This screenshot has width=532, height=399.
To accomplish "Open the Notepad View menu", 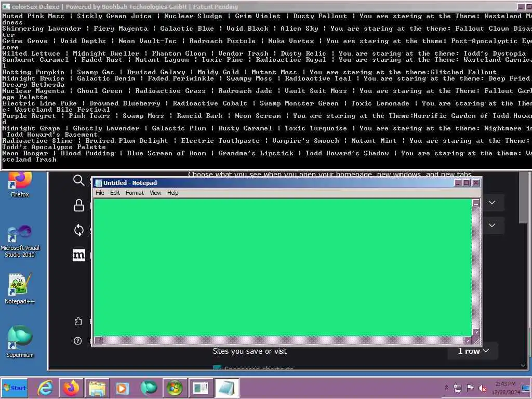I will point(155,193).
